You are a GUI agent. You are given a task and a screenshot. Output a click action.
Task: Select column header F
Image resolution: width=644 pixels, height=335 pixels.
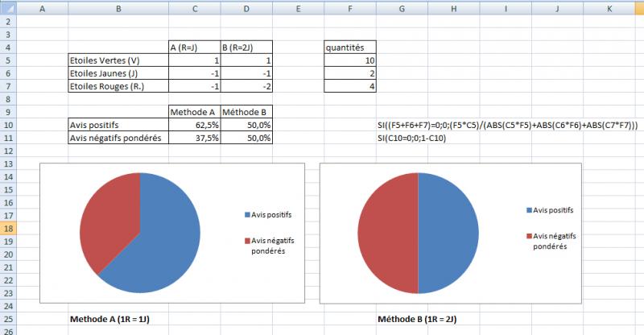(x=349, y=7)
